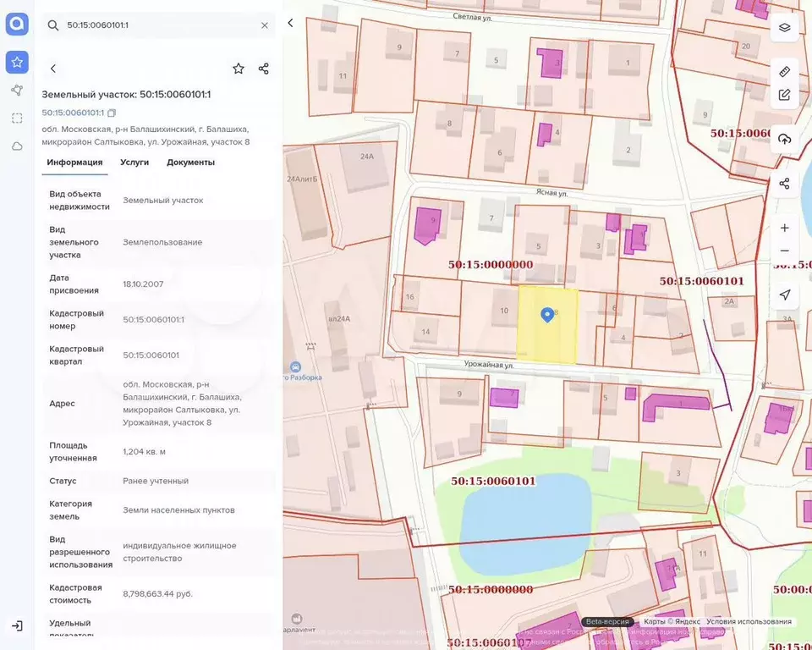Click the Землепользование value
812x650 pixels.
(162, 242)
